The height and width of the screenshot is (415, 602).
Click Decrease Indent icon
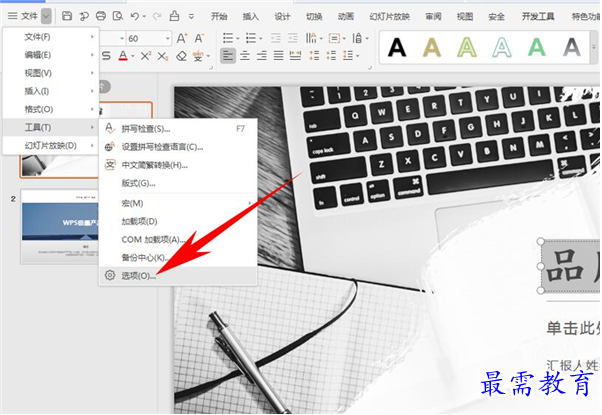pos(276,38)
